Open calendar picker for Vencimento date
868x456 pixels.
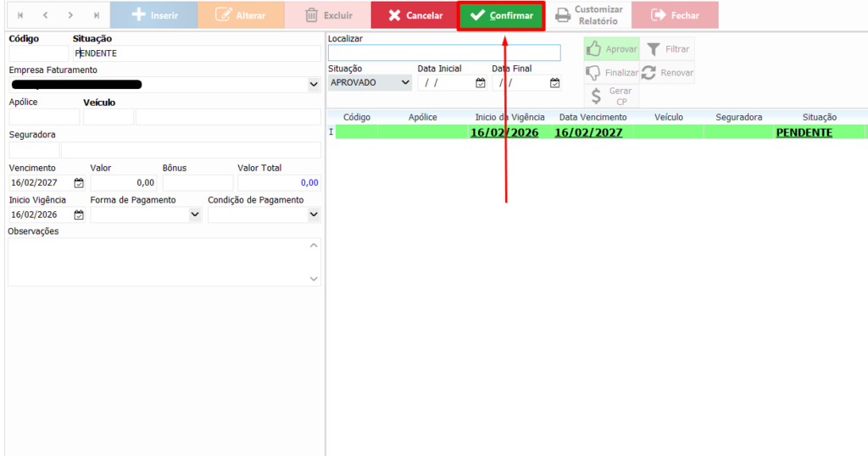pyautogui.click(x=79, y=183)
